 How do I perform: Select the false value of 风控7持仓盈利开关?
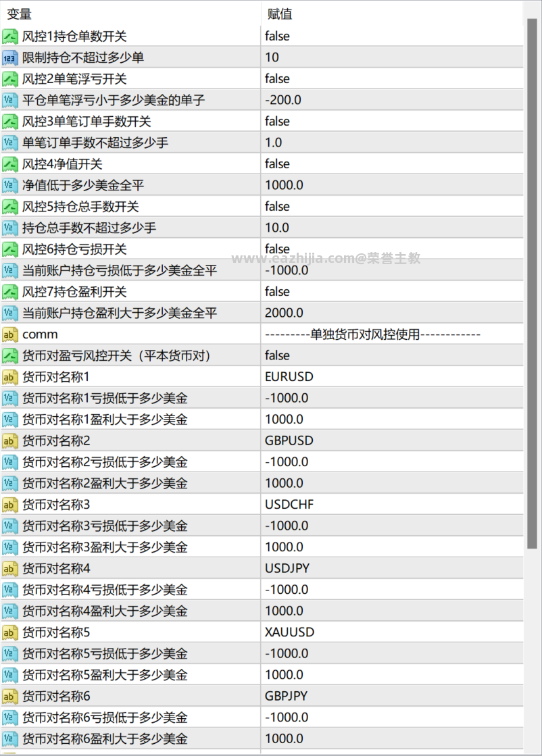[x=277, y=291]
